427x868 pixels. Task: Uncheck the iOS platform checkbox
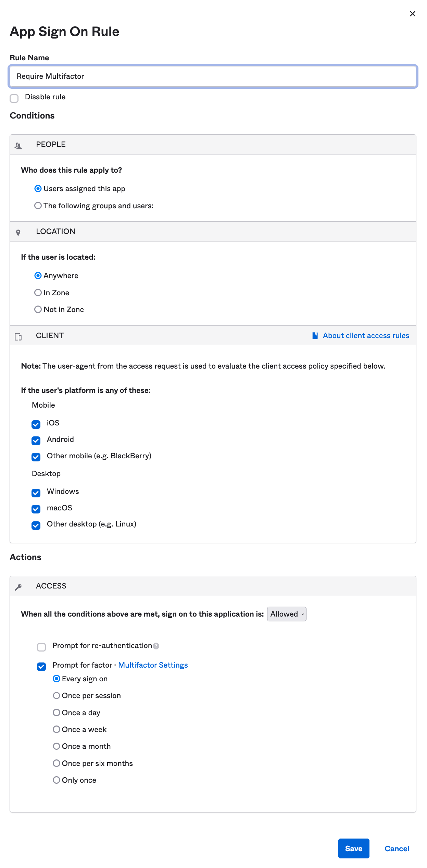tap(36, 424)
